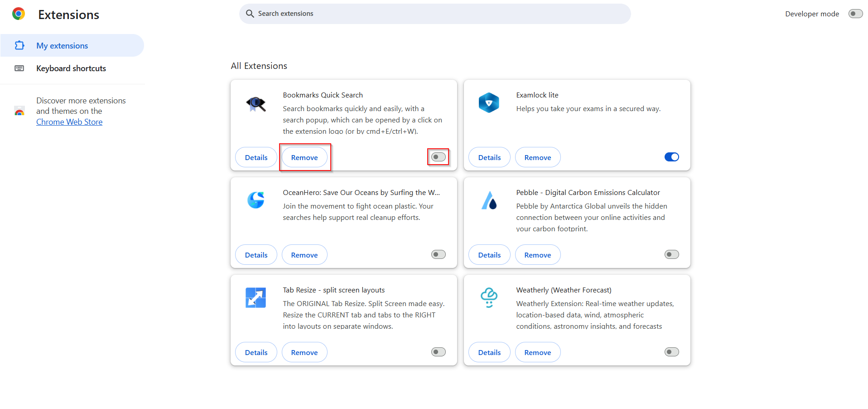Screen dimensions: 868x409
Task: Click 'Search bookmarks quickly and easily' description
Action: pyautogui.click(x=362, y=120)
